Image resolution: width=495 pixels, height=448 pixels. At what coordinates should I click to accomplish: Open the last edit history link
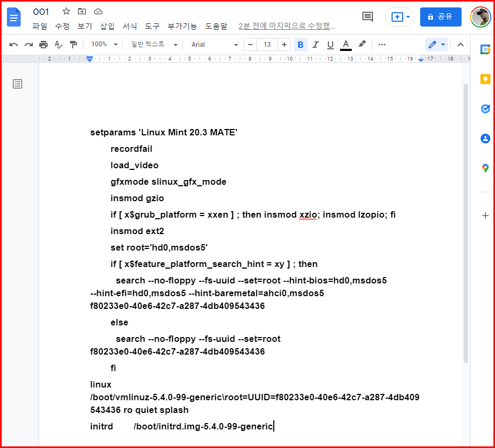(x=286, y=26)
